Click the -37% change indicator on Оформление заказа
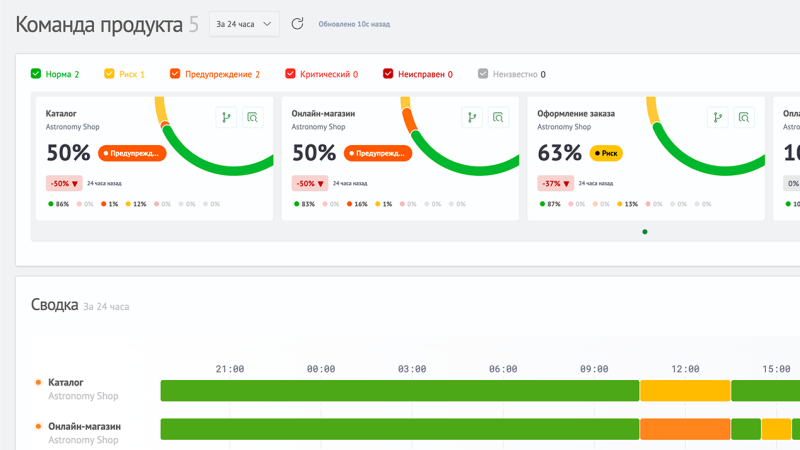The image size is (800, 450). [x=556, y=183]
